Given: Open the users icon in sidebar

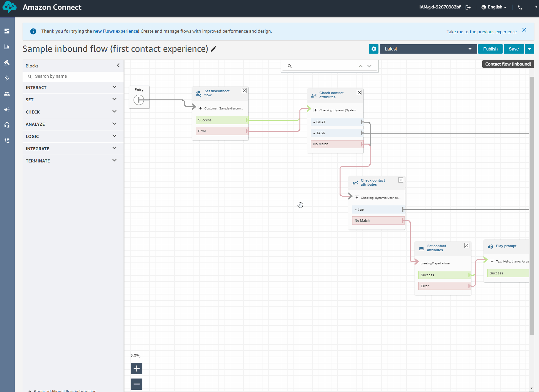Looking at the screenshot, I should [x=7, y=94].
